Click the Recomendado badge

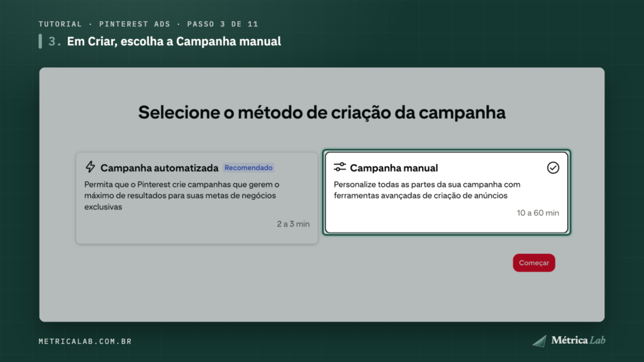point(248,167)
